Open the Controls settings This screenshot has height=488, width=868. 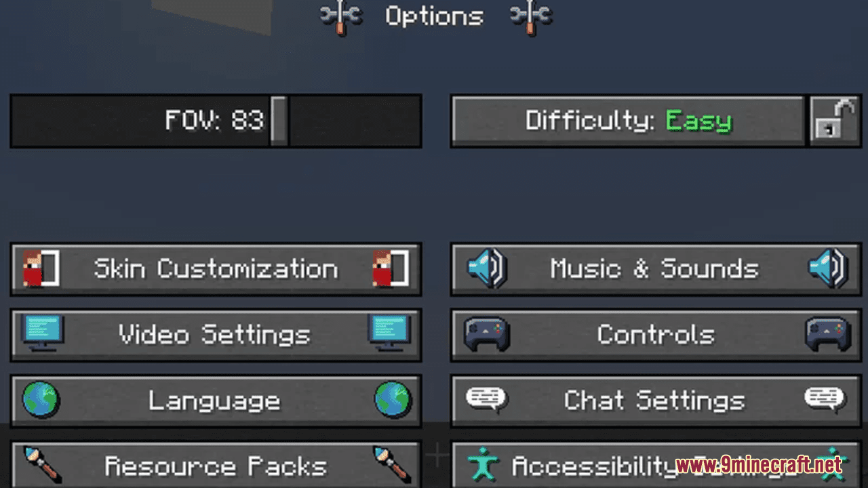click(656, 335)
